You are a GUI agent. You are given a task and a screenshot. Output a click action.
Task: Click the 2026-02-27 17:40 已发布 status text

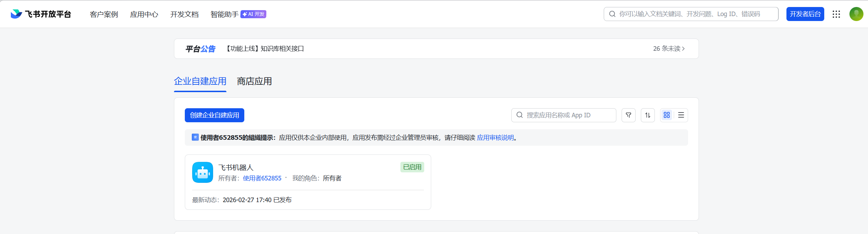pos(257,200)
